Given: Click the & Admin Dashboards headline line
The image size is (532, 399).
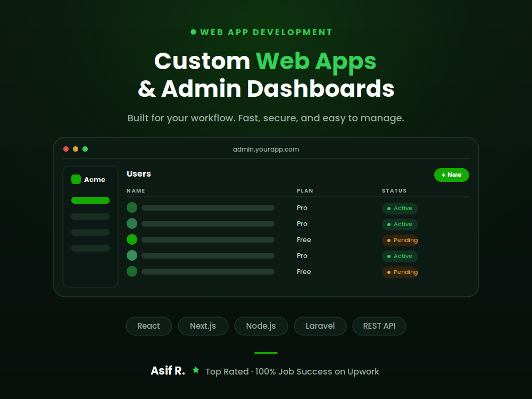Looking at the screenshot, I should pos(266,88).
